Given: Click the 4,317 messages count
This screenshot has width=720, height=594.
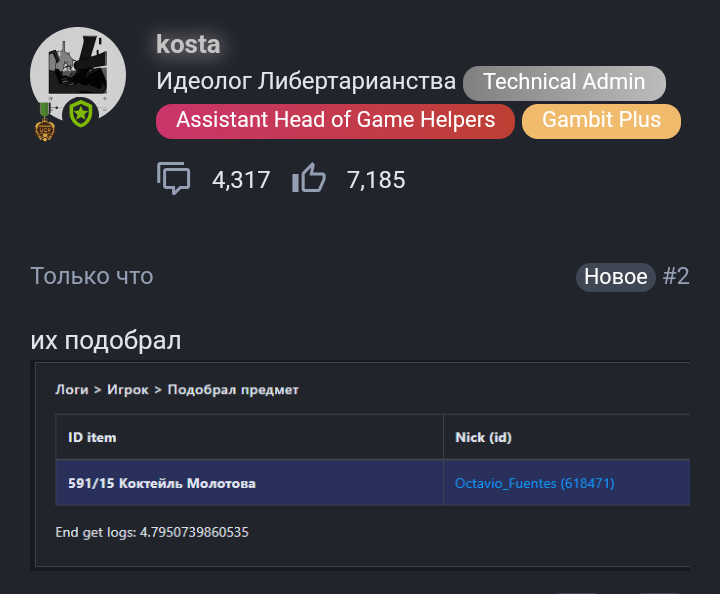Looking at the screenshot, I should point(241,180).
